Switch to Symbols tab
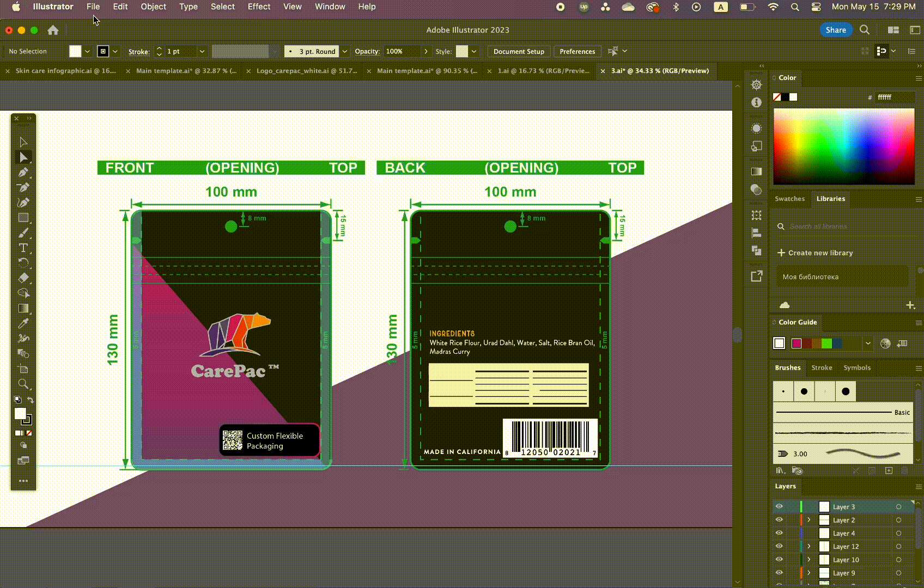The image size is (924, 588). 857,368
